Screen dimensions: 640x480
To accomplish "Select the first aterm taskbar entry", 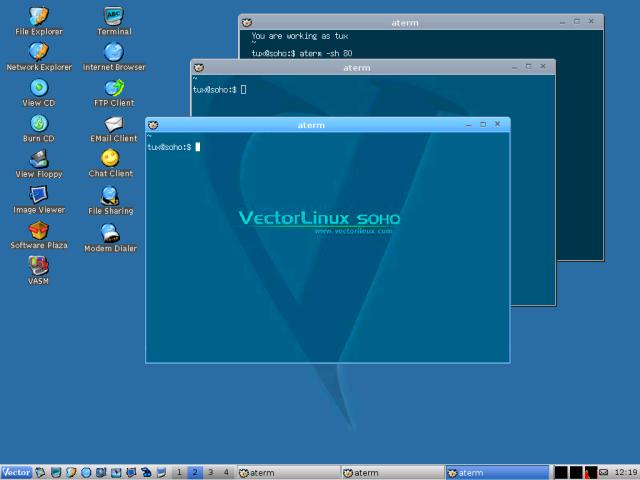I will coord(289,473).
